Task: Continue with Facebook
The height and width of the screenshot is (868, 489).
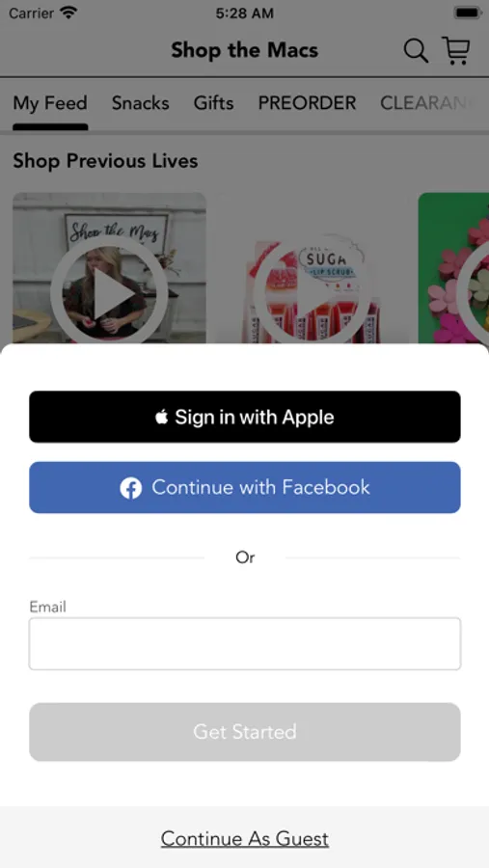Action: pos(245,488)
